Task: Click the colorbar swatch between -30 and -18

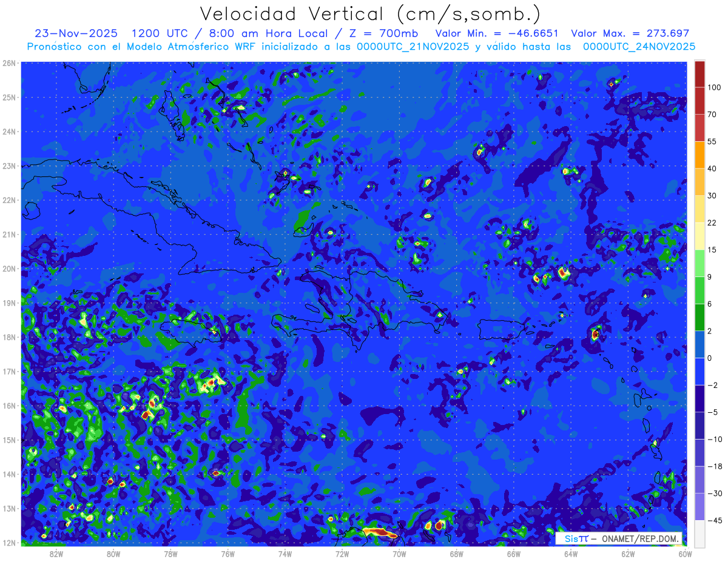Action: coord(699,480)
